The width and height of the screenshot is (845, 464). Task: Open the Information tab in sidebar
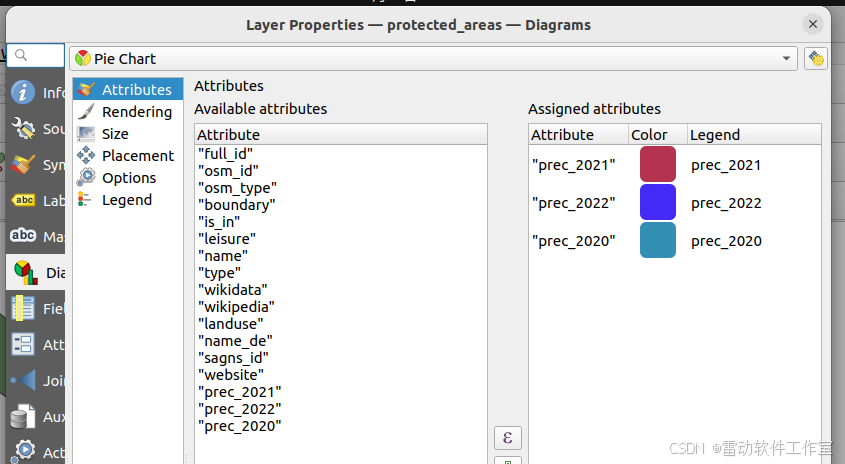coord(37,93)
